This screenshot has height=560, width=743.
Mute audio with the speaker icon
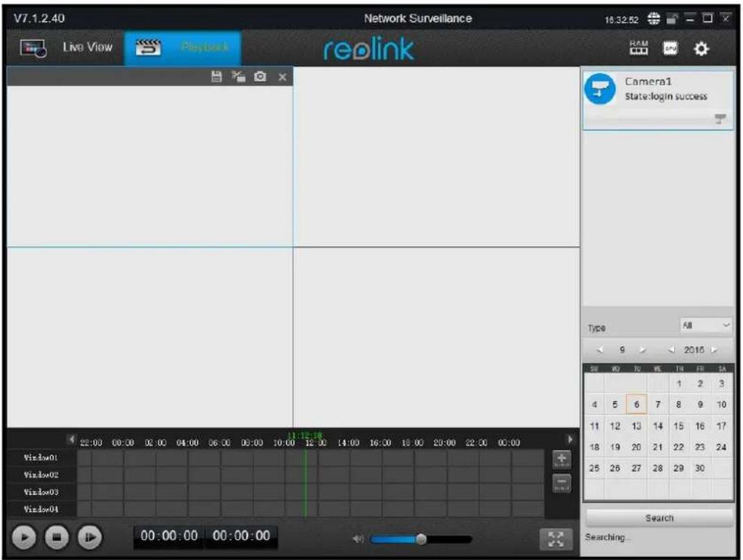click(x=359, y=538)
